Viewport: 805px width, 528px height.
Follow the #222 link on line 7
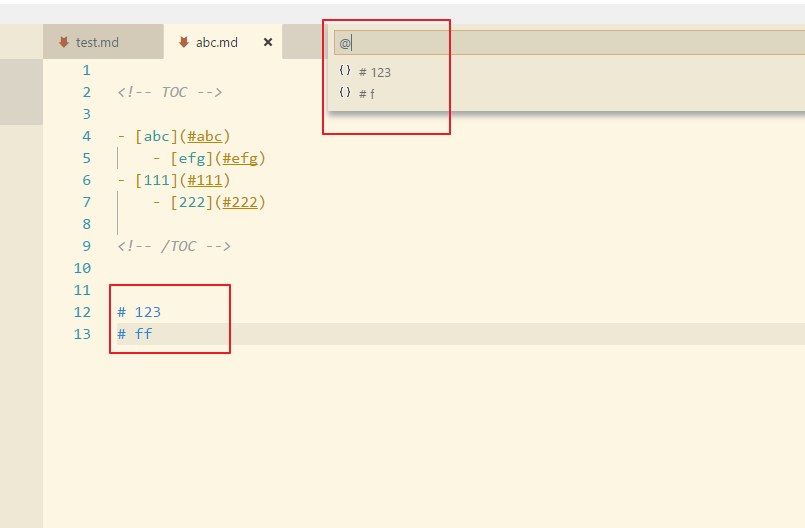pyautogui.click(x=240, y=202)
